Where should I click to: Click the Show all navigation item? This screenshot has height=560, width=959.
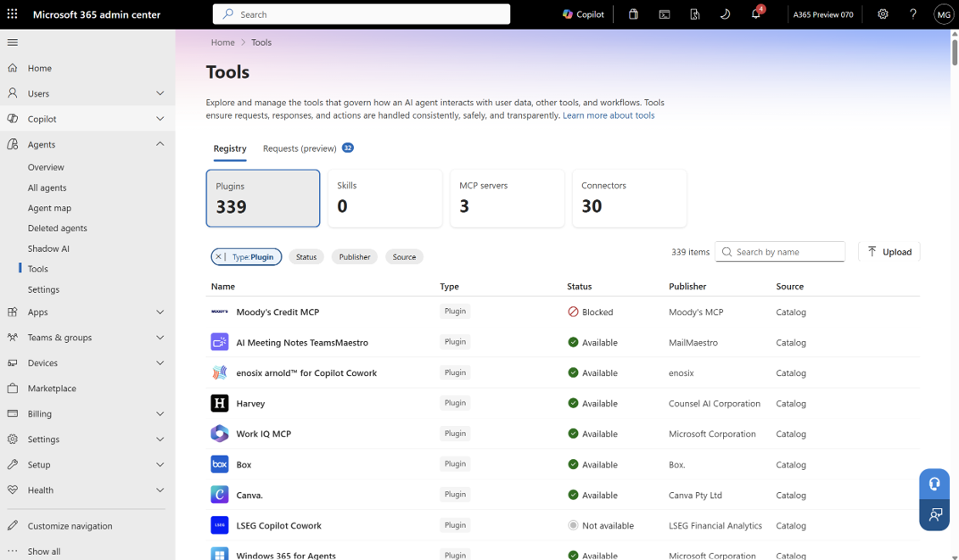pos(44,552)
